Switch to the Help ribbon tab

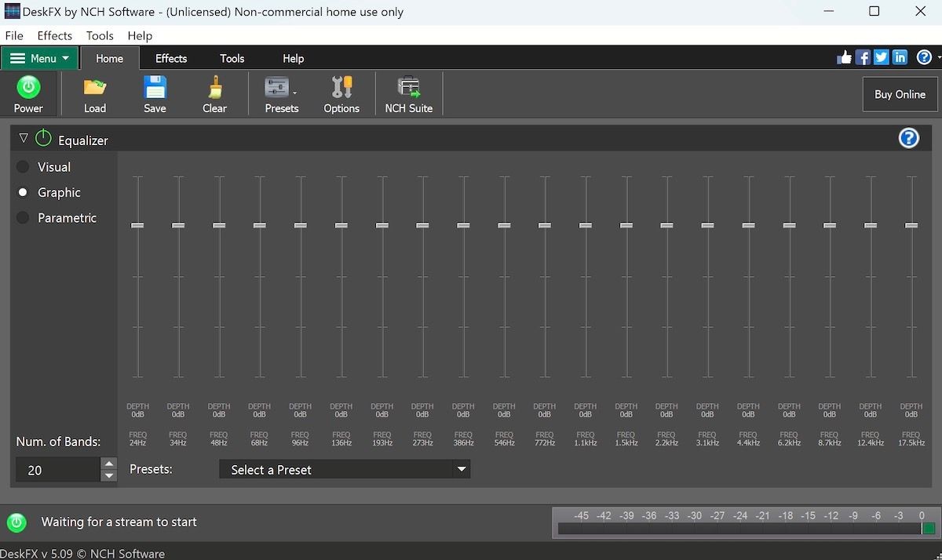[294, 58]
